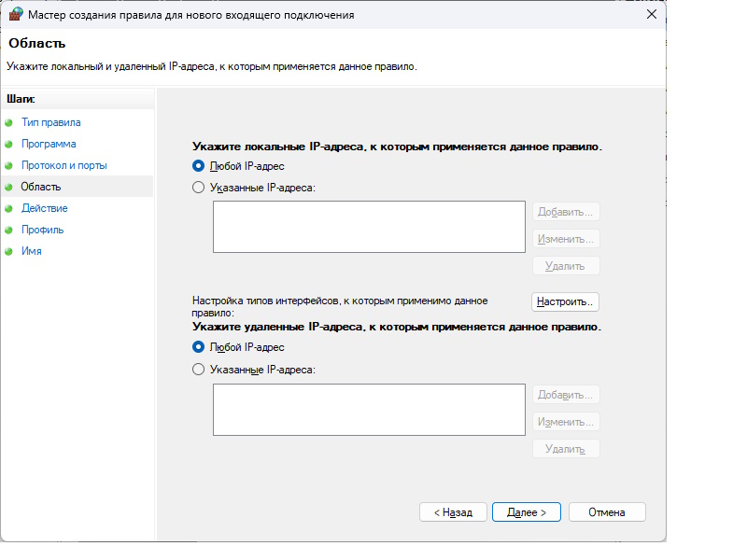Click green bullet beside Профиль step
The image size is (747, 560).
(9, 230)
